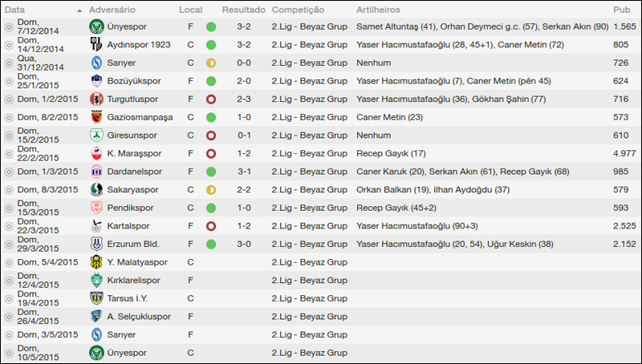The width and height of the screenshot is (642, 364).
Task: Click the sort arrow in Data column
Action: [x=79, y=10]
